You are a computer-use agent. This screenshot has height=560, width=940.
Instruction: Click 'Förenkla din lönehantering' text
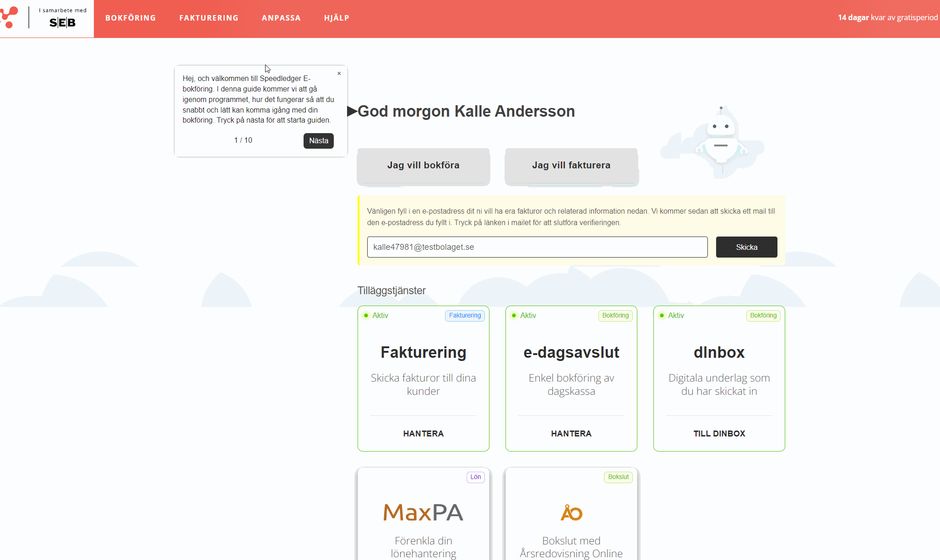click(424, 547)
